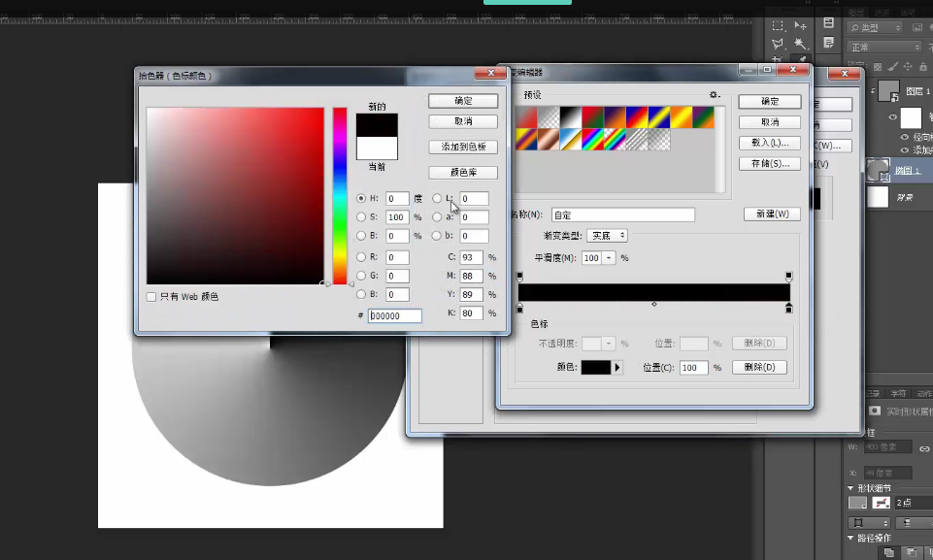Viewport: 933px width, 560px height.
Task: Open the shape fill swatch dropdown
Action: point(857,503)
